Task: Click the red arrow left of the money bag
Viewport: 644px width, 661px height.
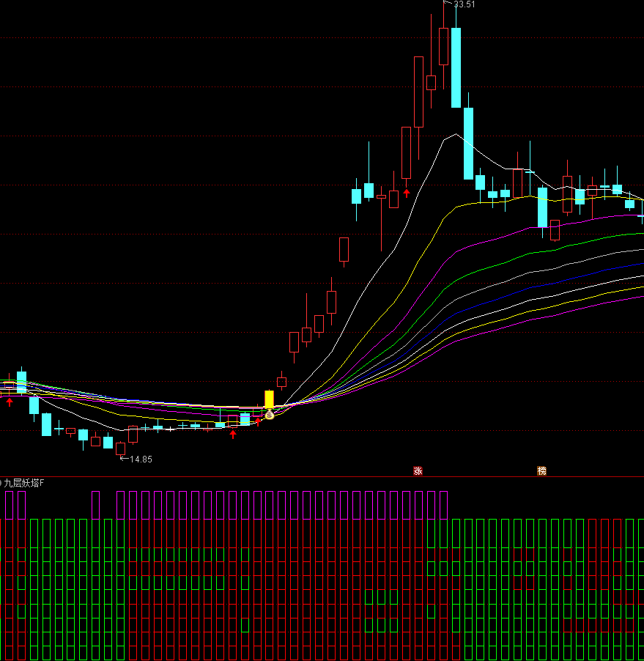Action: 258,421
